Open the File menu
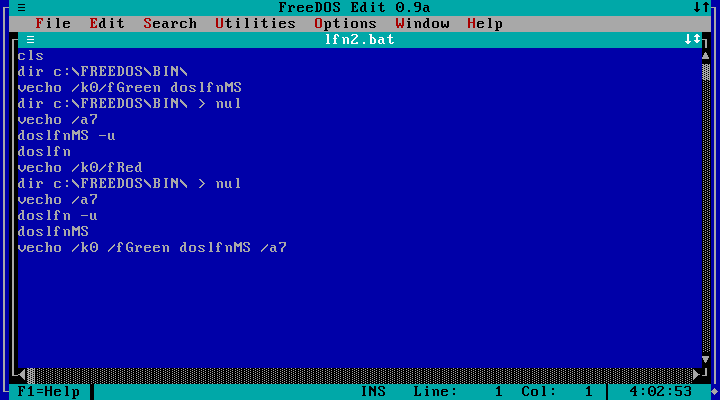This screenshot has height=400, width=720. pyautogui.click(x=53, y=23)
